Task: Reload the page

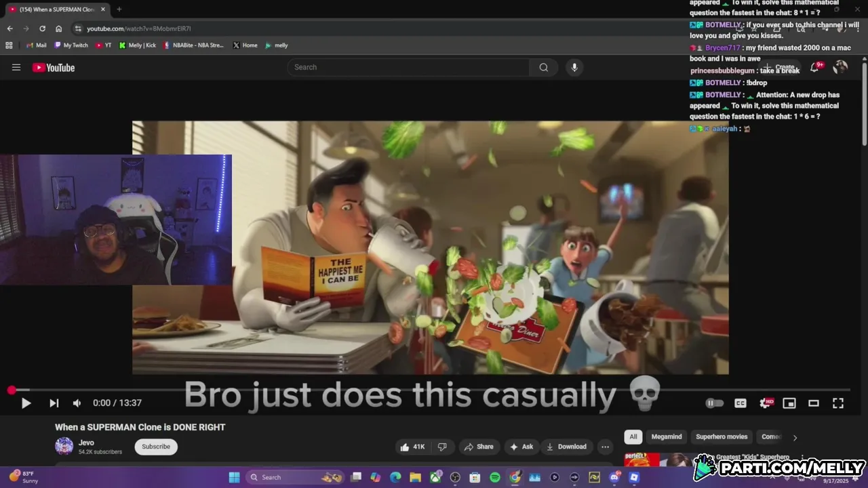Action: tap(42, 28)
